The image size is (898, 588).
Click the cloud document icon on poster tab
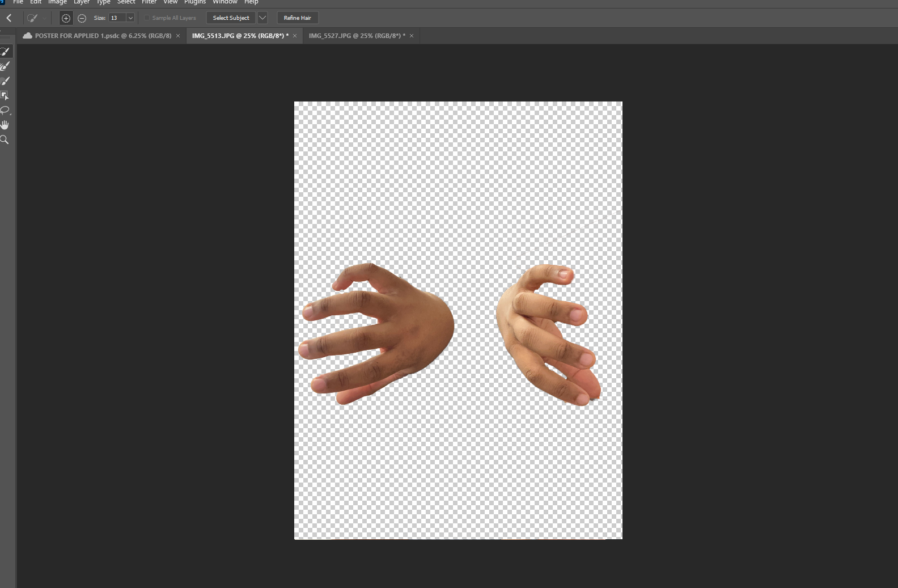tap(27, 36)
